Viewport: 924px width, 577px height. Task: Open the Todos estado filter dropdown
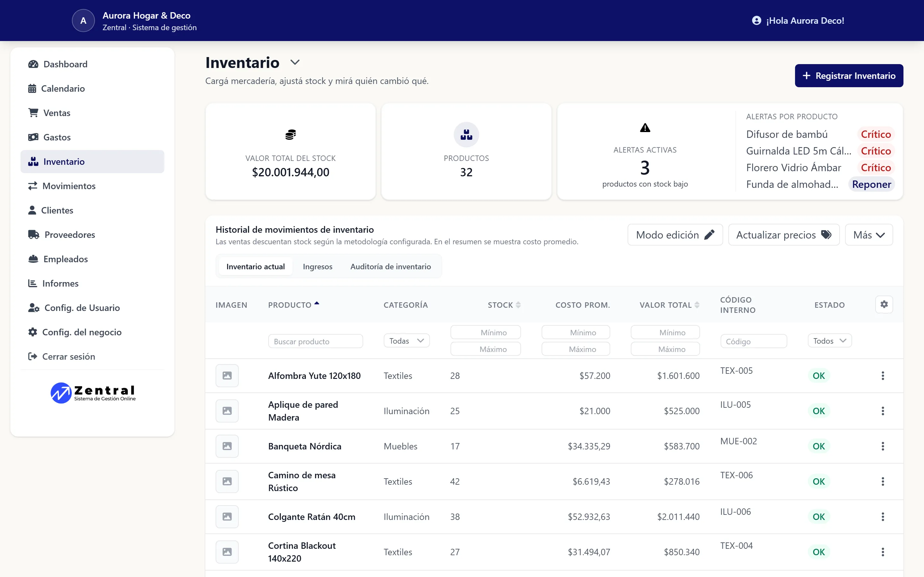coord(829,341)
